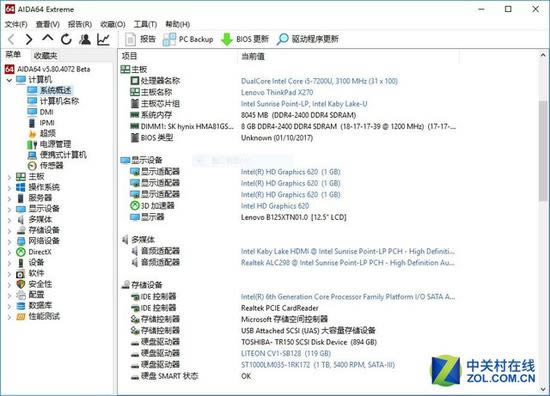Image resolution: width=550 pixels, height=396 pixels.
Task: Open the 查看(V) menu
Action: coord(48,24)
